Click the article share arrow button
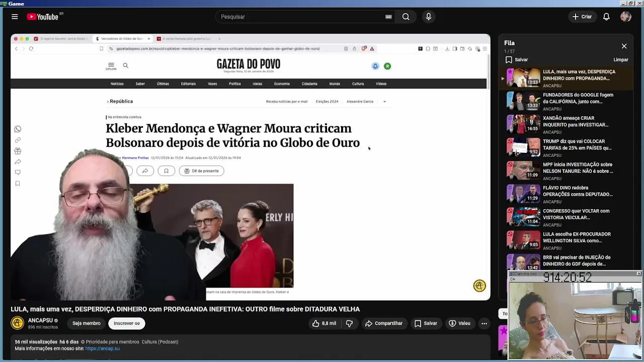Viewport: 644px width, 362px height. coord(145,171)
